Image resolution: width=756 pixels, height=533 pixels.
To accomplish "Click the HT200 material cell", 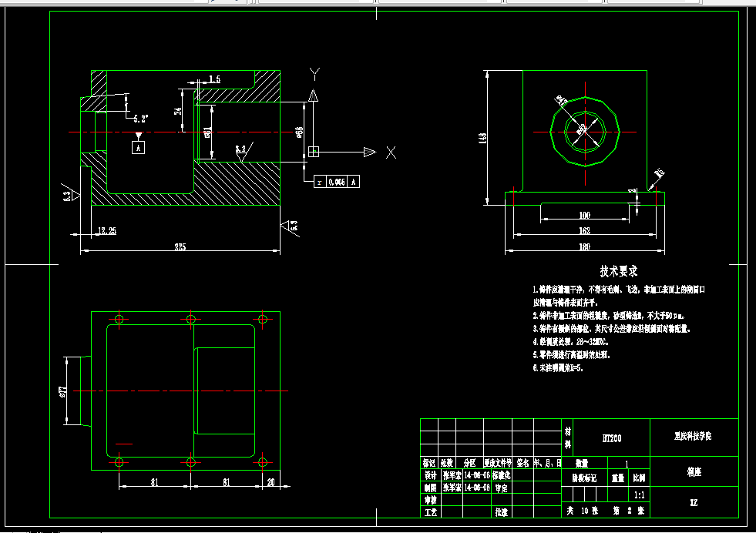I will (x=612, y=438).
